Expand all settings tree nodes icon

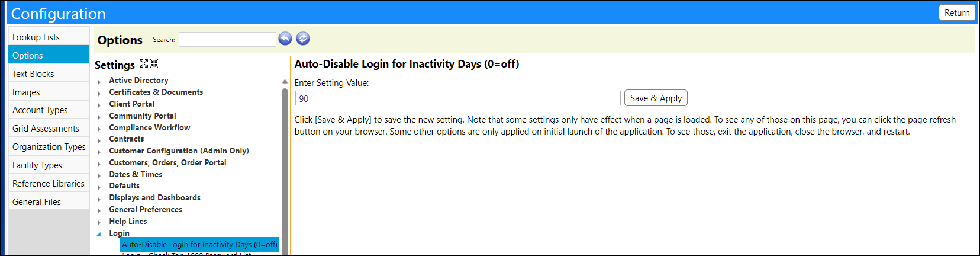tap(144, 63)
